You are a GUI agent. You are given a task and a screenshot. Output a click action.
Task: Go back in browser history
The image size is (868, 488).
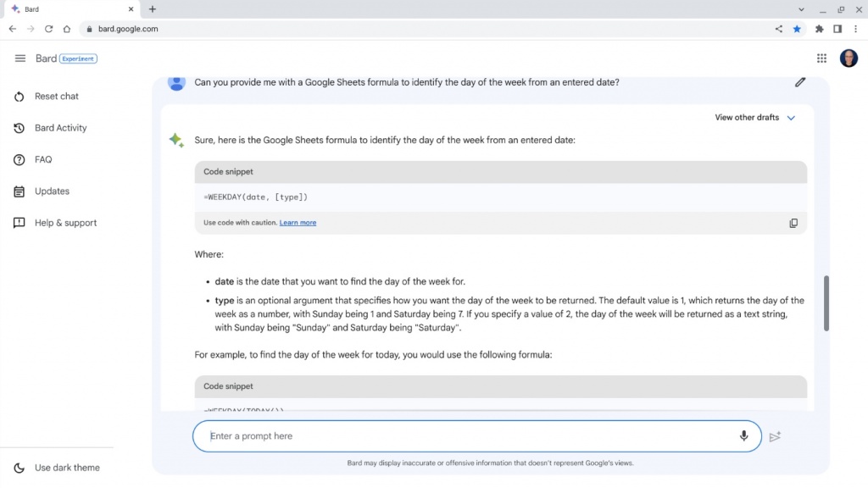13,29
